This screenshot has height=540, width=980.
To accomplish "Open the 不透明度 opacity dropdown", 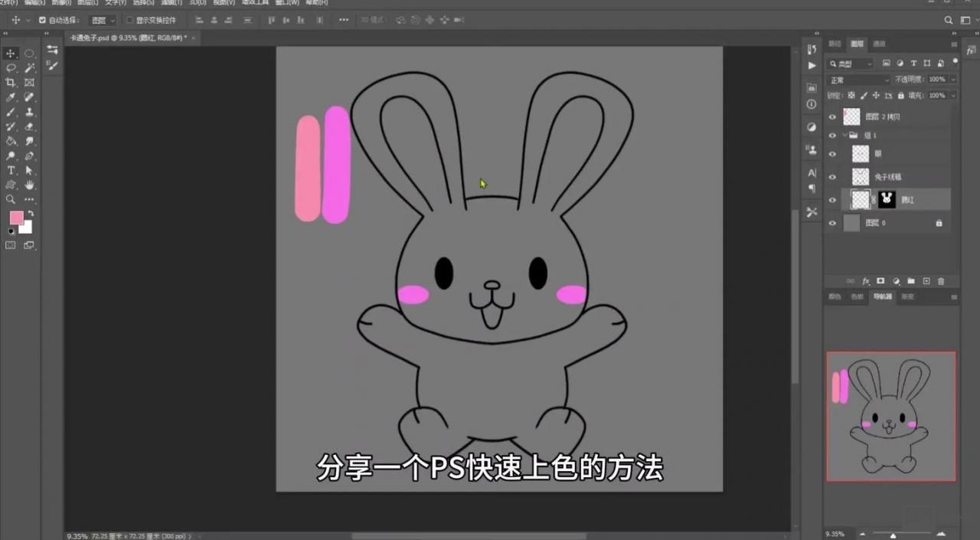I will (952, 79).
